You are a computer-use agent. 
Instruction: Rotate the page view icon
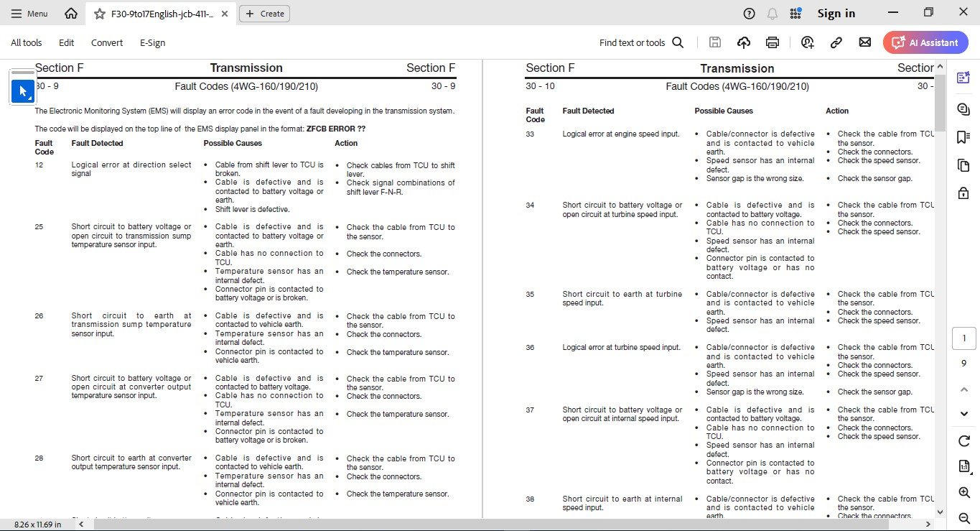[963, 441]
